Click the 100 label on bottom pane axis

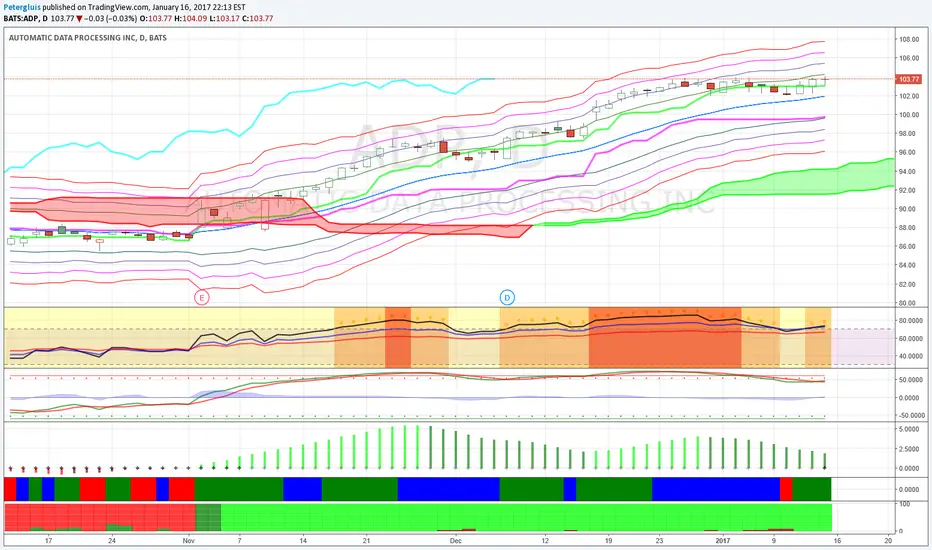click(x=905, y=504)
